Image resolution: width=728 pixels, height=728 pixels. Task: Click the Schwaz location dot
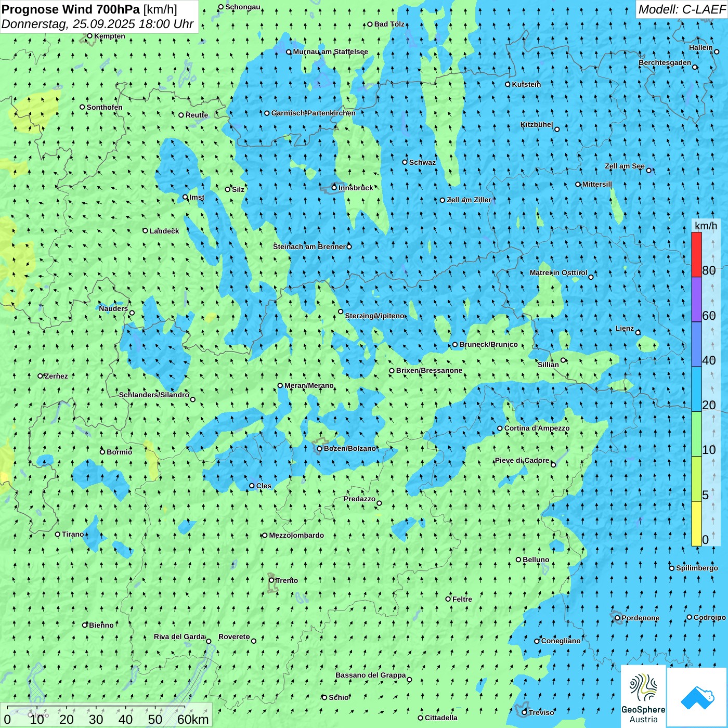tap(405, 162)
